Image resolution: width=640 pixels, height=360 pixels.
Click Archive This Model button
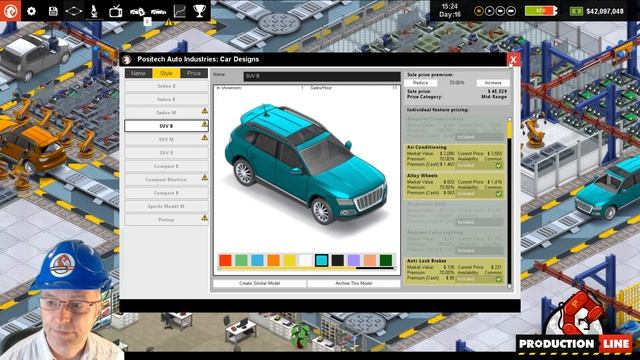pos(354,283)
